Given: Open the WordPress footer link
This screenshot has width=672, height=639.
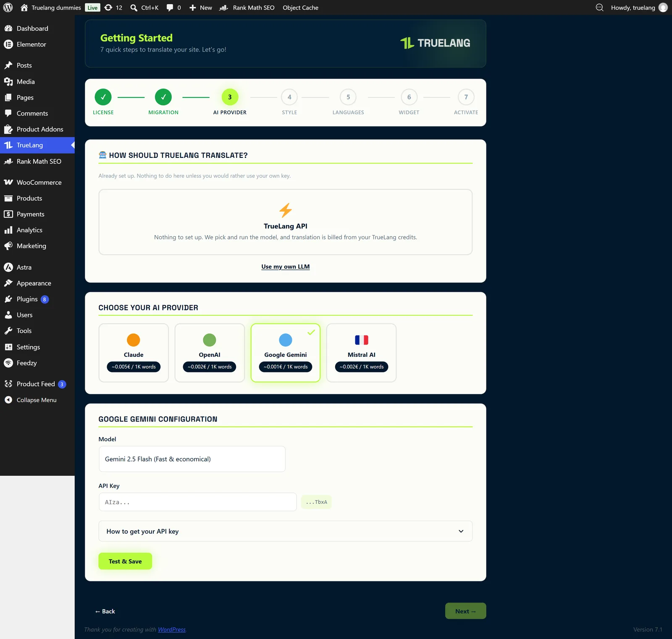Looking at the screenshot, I should click(172, 629).
